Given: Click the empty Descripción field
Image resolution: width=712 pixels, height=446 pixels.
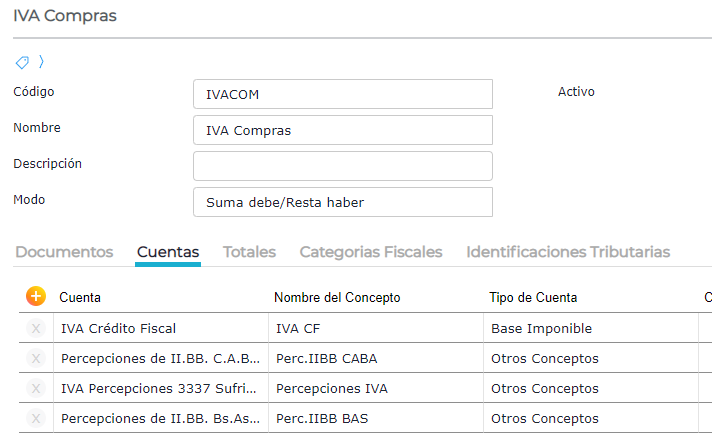Looking at the screenshot, I should [342, 166].
